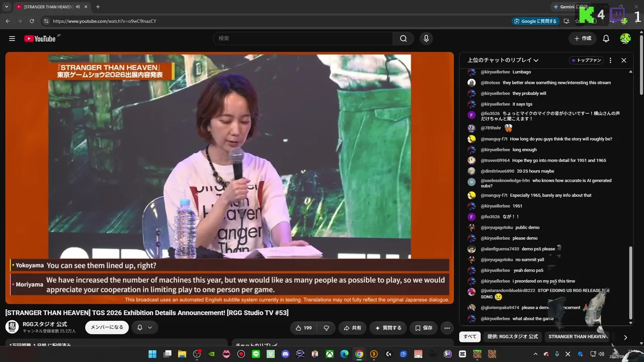Click the video title text
The image size is (644, 362).
click(147, 313)
